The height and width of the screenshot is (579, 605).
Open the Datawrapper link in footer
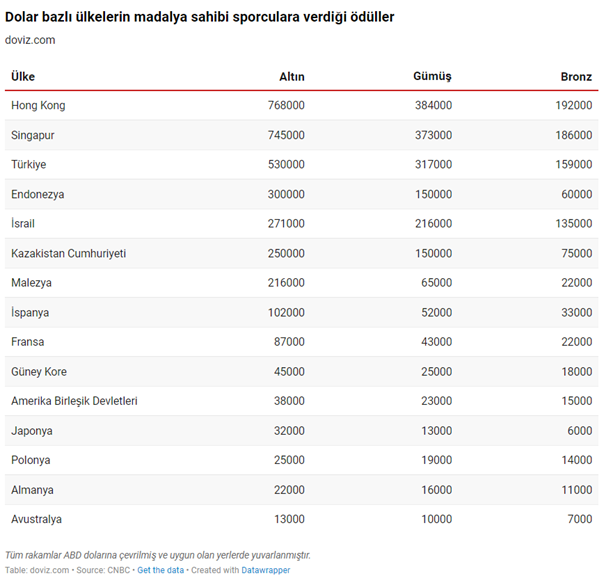pos(264,570)
